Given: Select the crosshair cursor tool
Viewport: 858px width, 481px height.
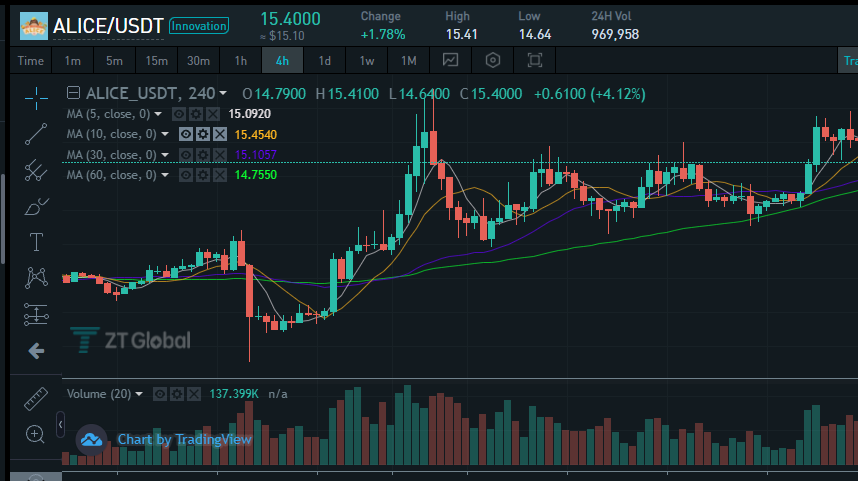Looking at the screenshot, I should tap(36, 97).
